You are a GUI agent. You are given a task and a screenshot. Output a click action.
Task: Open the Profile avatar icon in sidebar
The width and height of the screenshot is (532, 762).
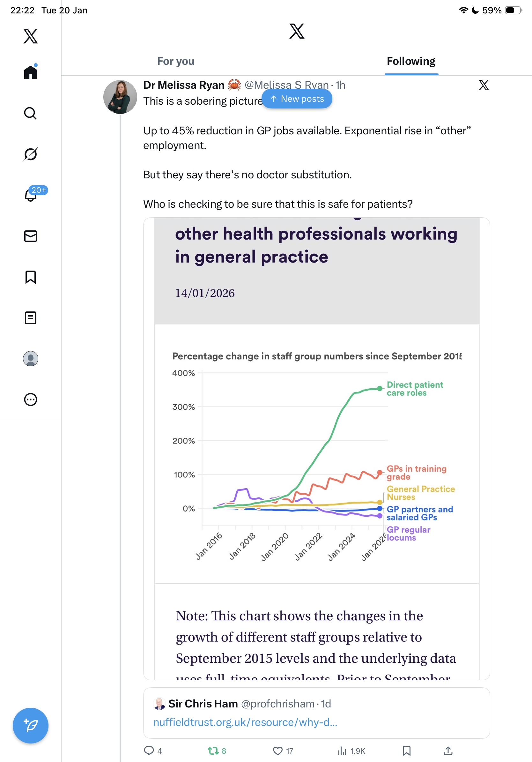click(30, 358)
